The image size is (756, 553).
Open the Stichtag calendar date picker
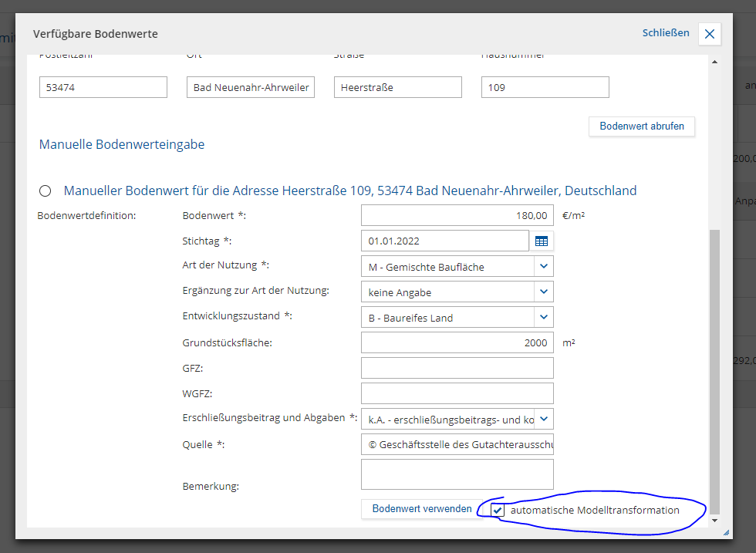click(x=542, y=241)
